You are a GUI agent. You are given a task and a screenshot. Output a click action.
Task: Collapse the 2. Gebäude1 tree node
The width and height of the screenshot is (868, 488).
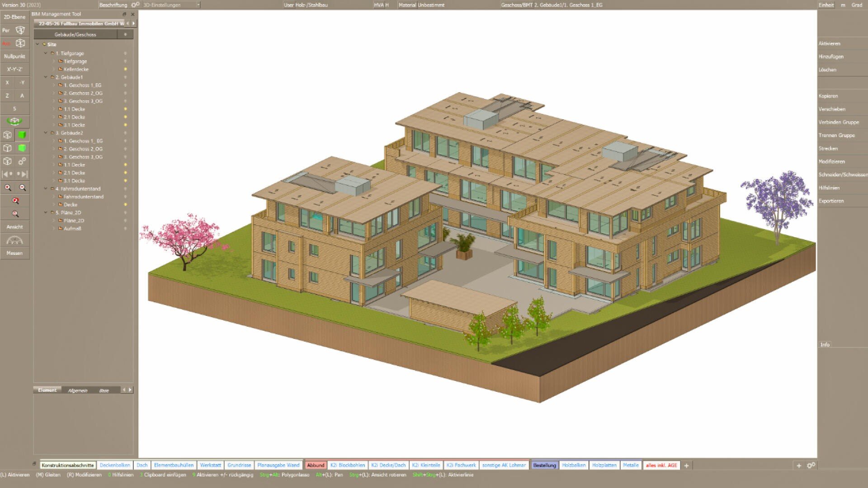click(x=45, y=77)
